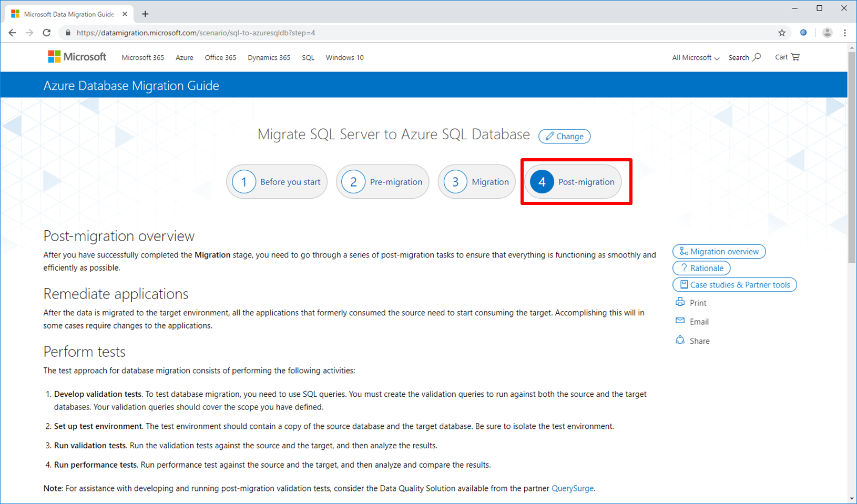Click the bold Run validation tests text
The image size is (857, 504).
[x=90, y=446]
